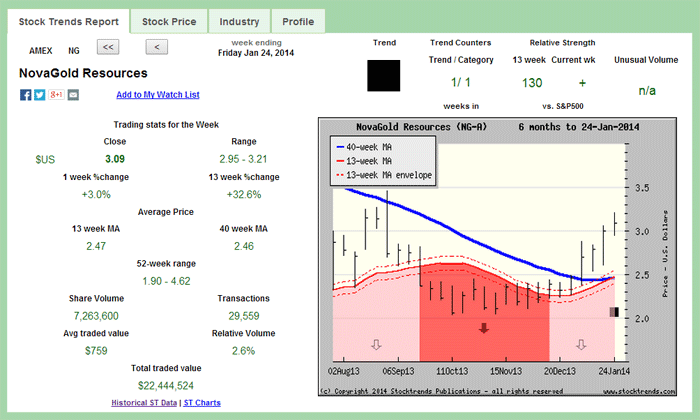Click the $US currency label

pyautogui.click(x=45, y=159)
